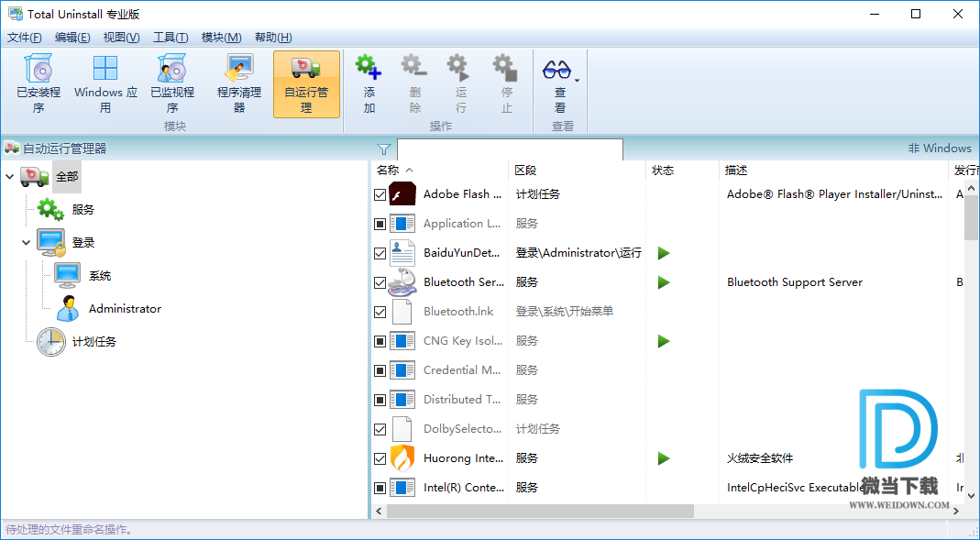Click the Intel(R) Conte... service icon

click(x=402, y=488)
